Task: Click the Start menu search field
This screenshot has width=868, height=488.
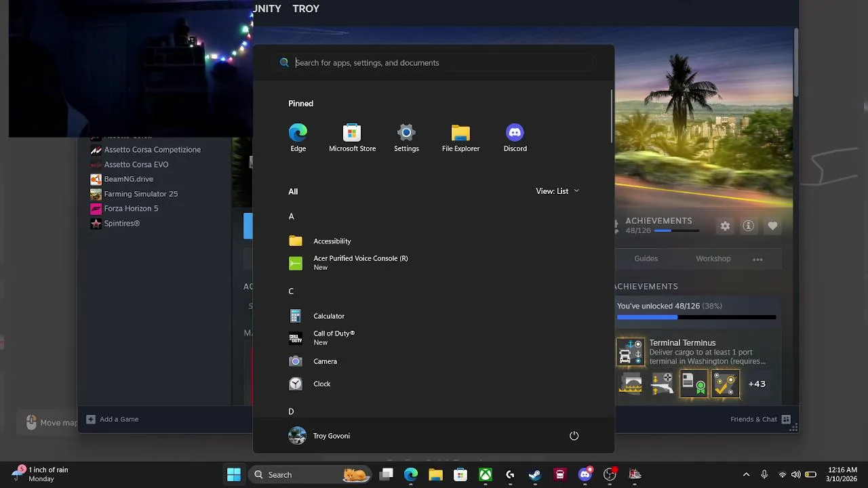Action: 434,62
